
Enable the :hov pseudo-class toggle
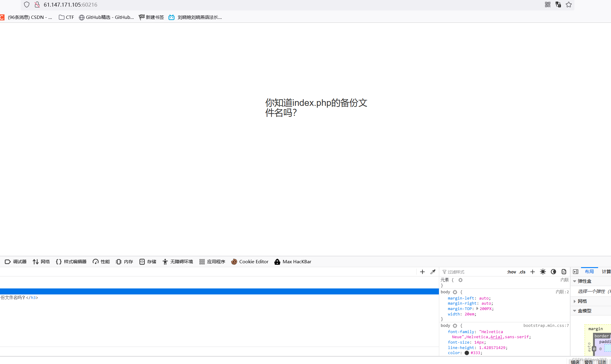pyautogui.click(x=511, y=272)
